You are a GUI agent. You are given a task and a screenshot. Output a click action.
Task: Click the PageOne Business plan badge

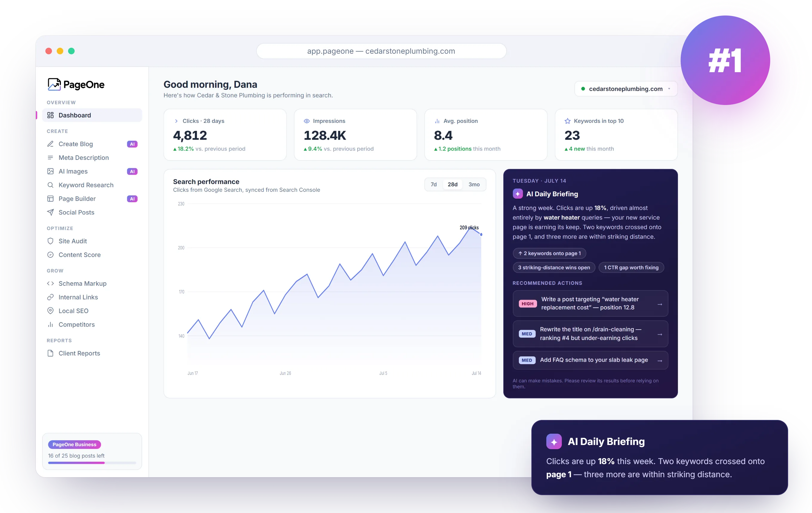click(x=74, y=444)
